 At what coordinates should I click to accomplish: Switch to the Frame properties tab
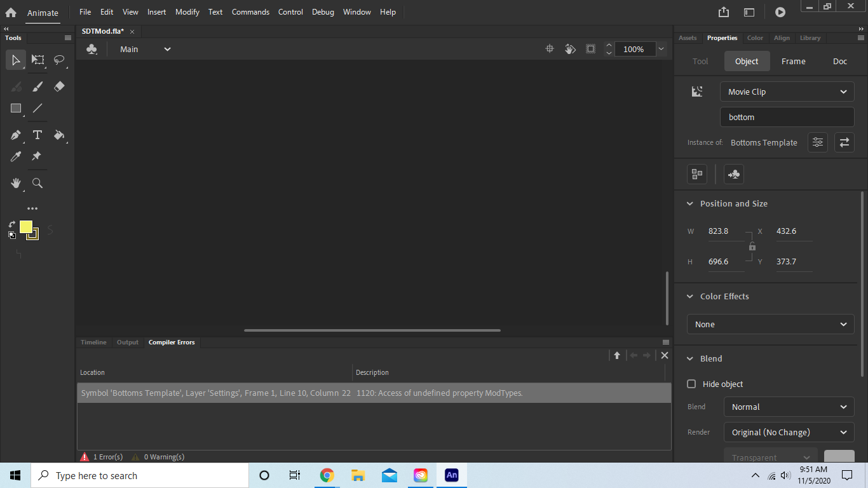(793, 61)
